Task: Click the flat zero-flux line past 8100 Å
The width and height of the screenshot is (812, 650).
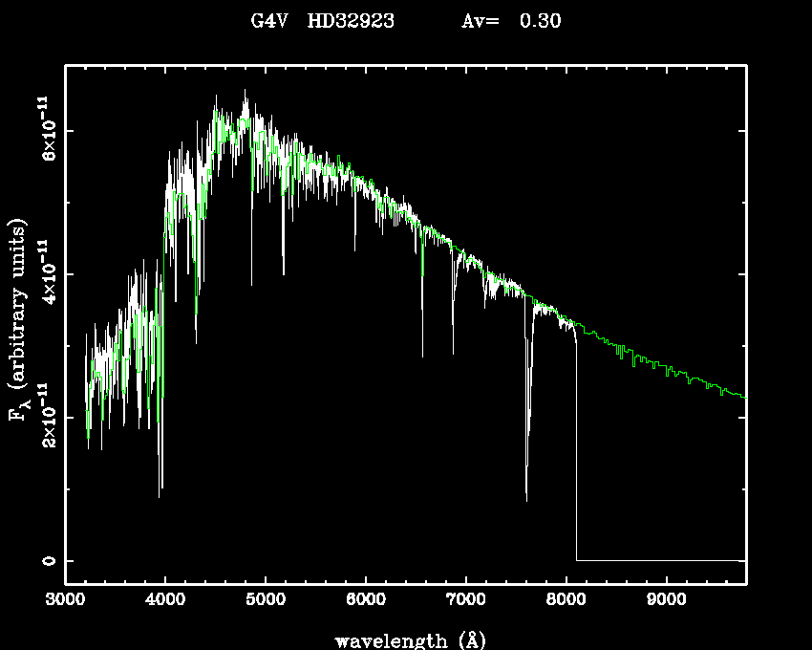Action: coord(659,560)
